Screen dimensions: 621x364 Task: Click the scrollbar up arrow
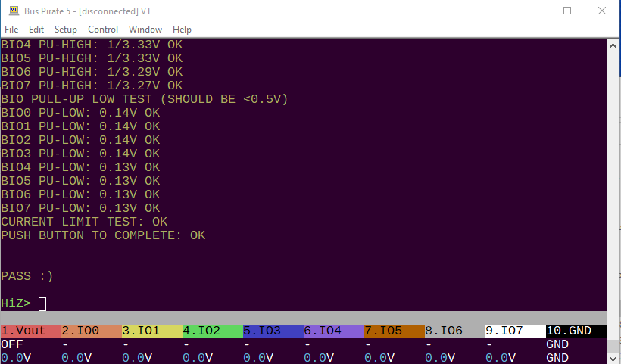pyautogui.click(x=613, y=45)
